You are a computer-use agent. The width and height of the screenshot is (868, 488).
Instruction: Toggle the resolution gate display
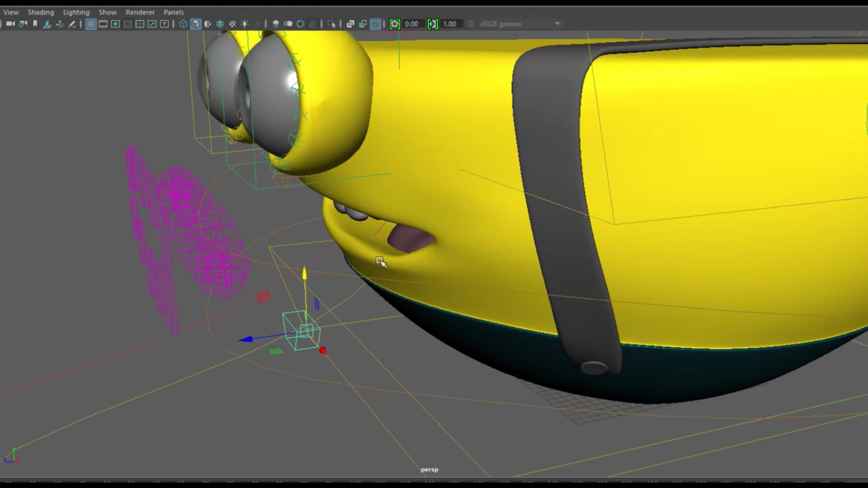pos(115,24)
